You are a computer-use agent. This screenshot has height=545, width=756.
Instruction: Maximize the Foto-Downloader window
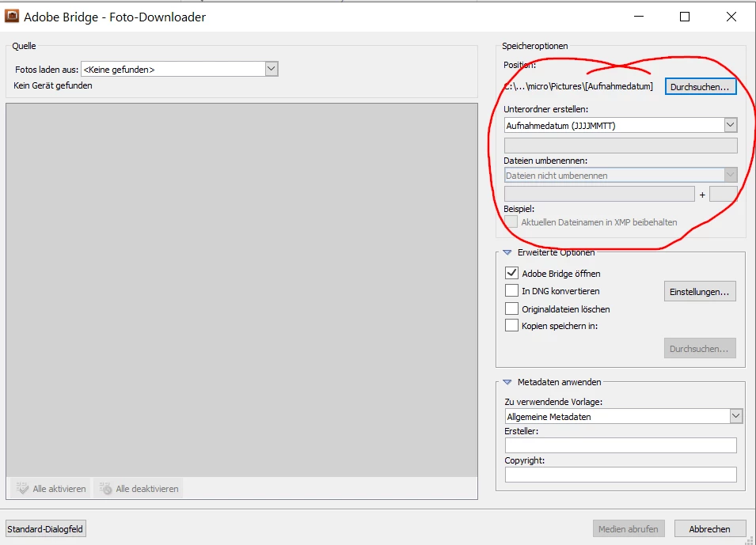(x=685, y=17)
